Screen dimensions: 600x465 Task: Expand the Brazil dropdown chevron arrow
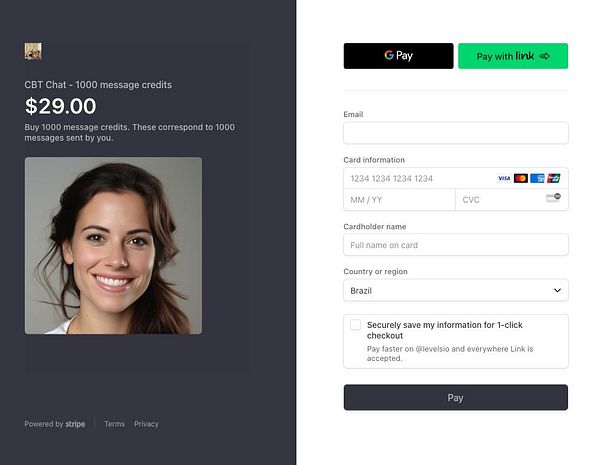tap(557, 290)
